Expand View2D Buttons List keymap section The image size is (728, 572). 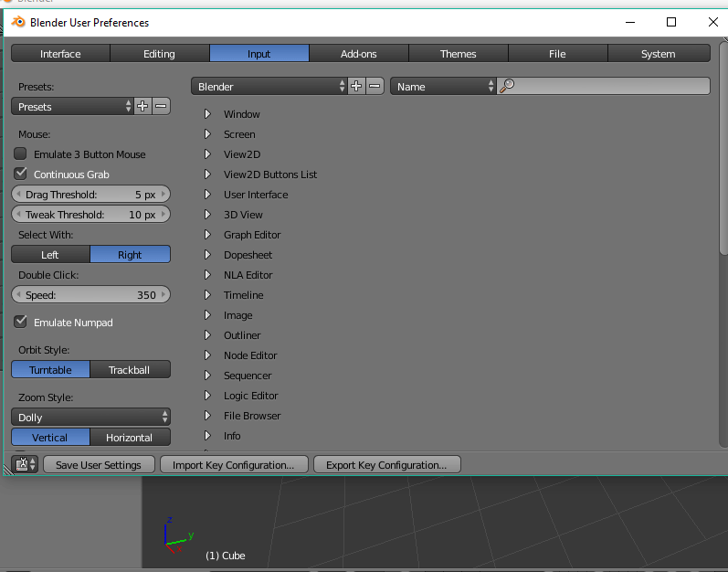click(x=207, y=175)
